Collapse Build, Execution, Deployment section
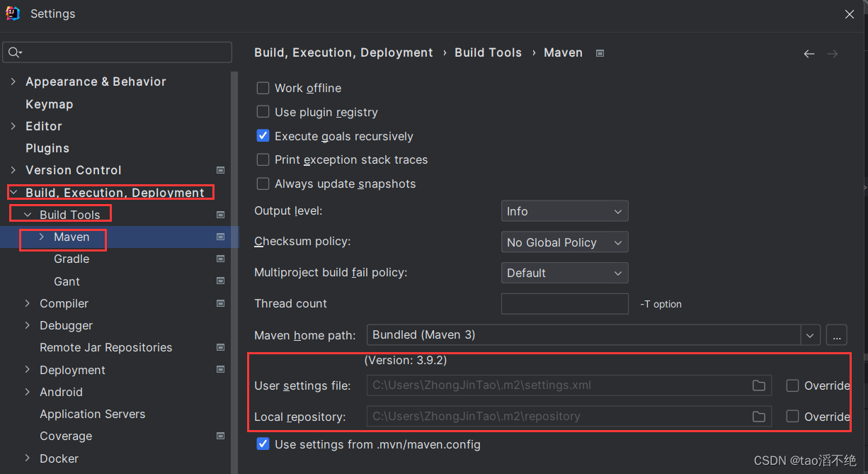This screenshot has height=474, width=868. tap(13, 192)
